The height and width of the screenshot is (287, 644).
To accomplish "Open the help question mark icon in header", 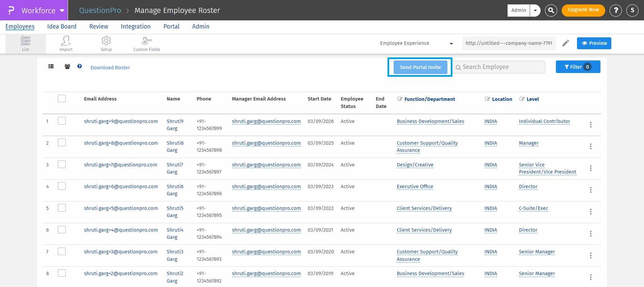I will (615, 10).
